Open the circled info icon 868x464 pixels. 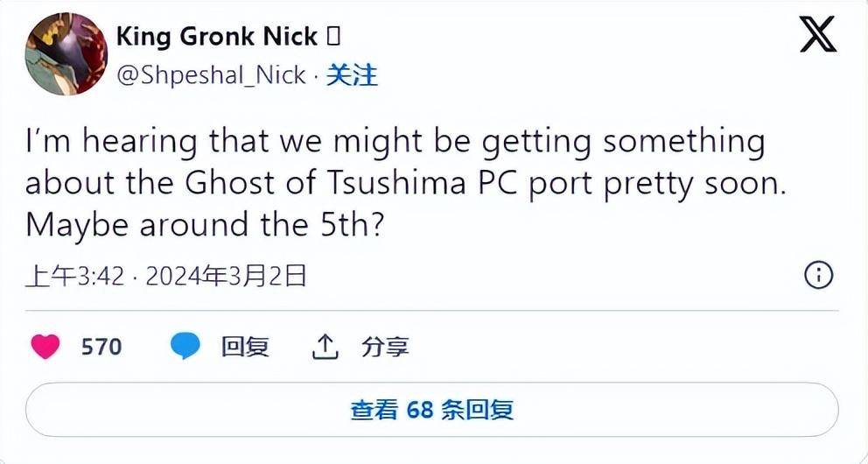tap(818, 275)
